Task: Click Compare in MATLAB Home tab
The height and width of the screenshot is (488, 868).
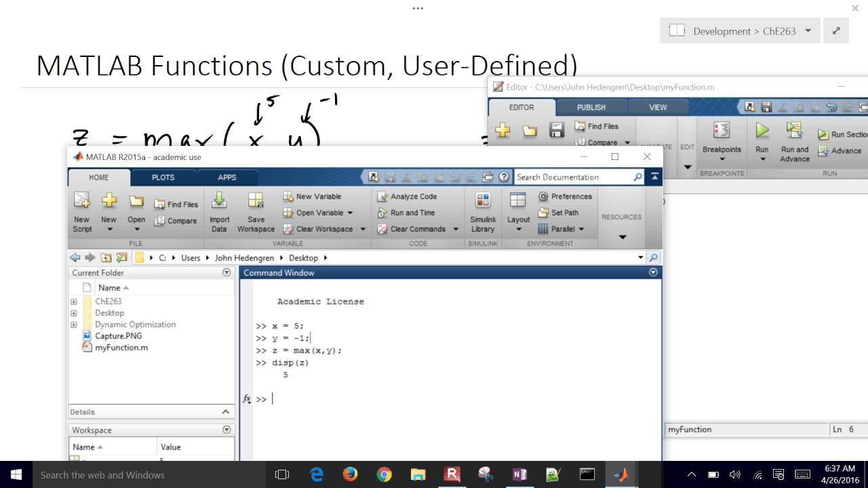Action: (175, 220)
